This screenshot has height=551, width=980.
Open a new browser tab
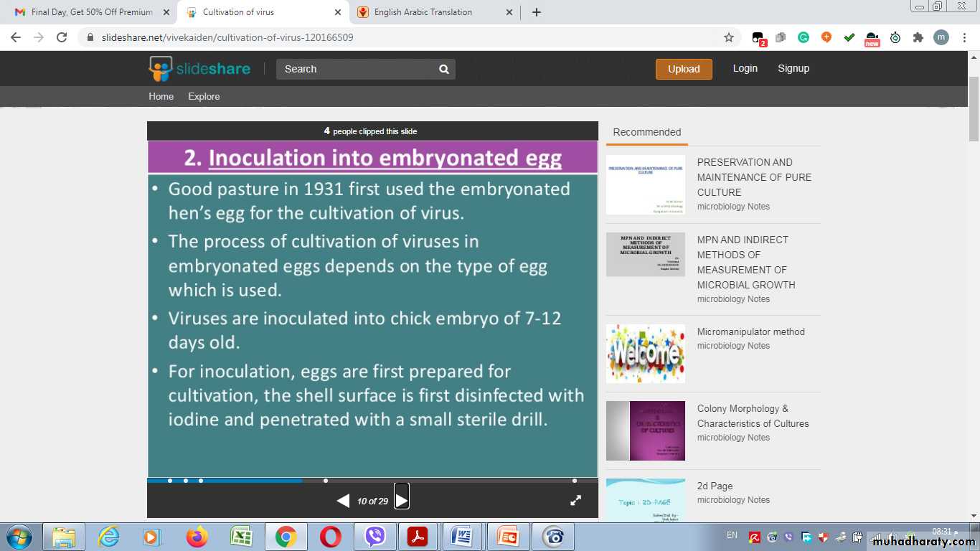(537, 12)
